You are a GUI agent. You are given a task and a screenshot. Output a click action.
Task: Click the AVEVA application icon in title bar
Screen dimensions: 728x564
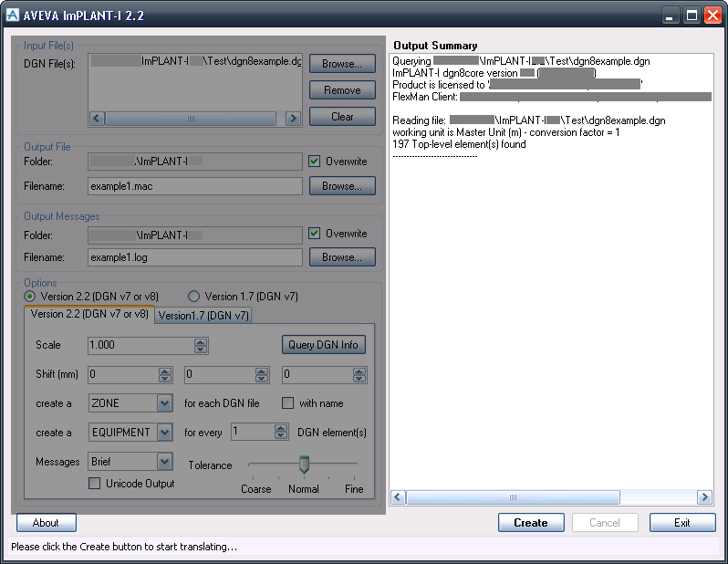13,15
